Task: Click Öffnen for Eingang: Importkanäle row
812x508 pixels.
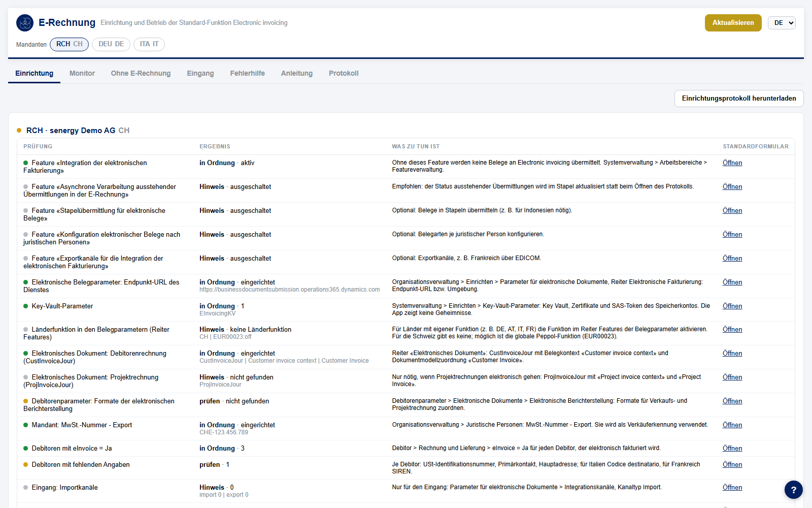Action: [732, 488]
